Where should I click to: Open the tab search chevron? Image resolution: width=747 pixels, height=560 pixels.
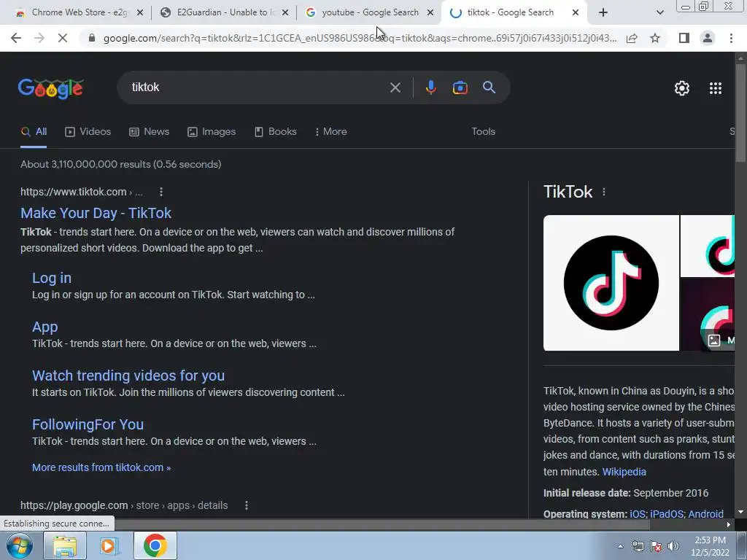pyautogui.click(x=659, y=13)
